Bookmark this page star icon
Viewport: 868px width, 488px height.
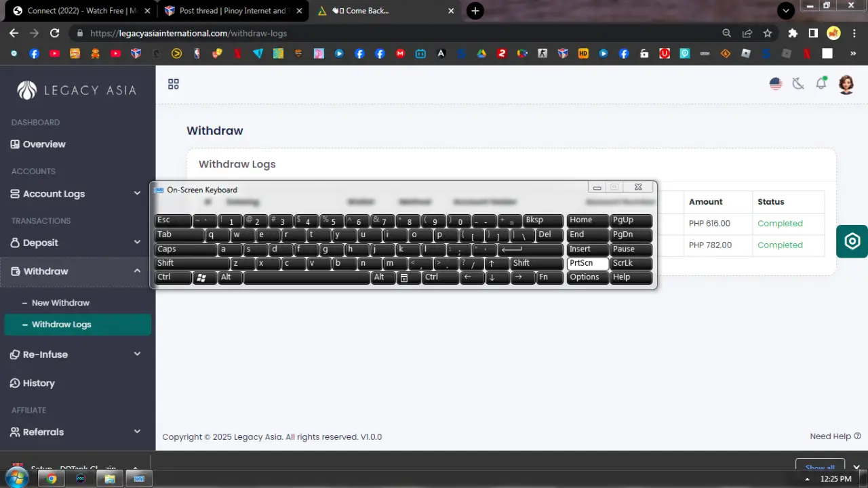click(x=768, y=33)
